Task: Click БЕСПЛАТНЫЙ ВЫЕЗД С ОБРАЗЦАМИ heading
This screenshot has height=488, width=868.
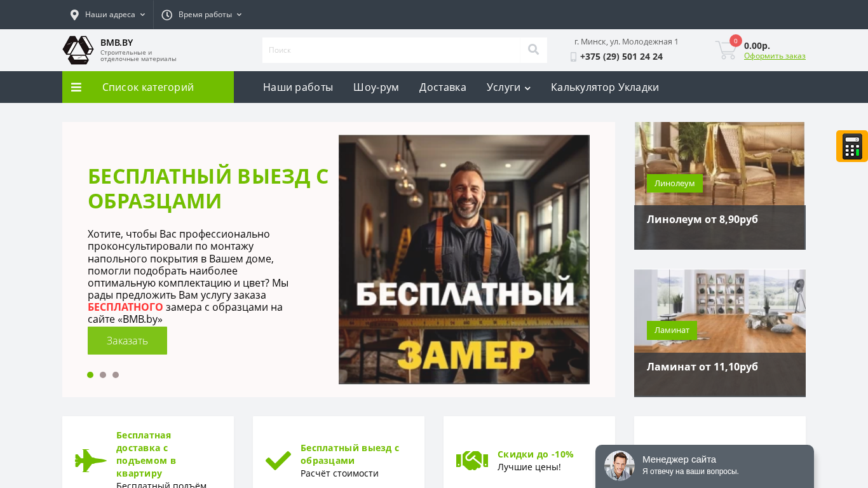Action: point(208,188)
